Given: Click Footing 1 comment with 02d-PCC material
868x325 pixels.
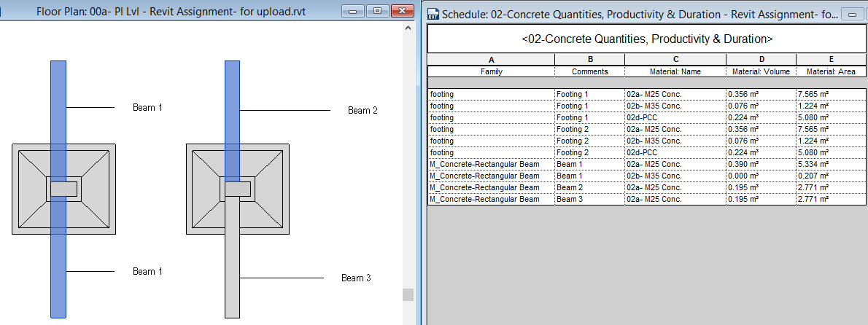Looking at the screenshot, I should tap(590, 118).
